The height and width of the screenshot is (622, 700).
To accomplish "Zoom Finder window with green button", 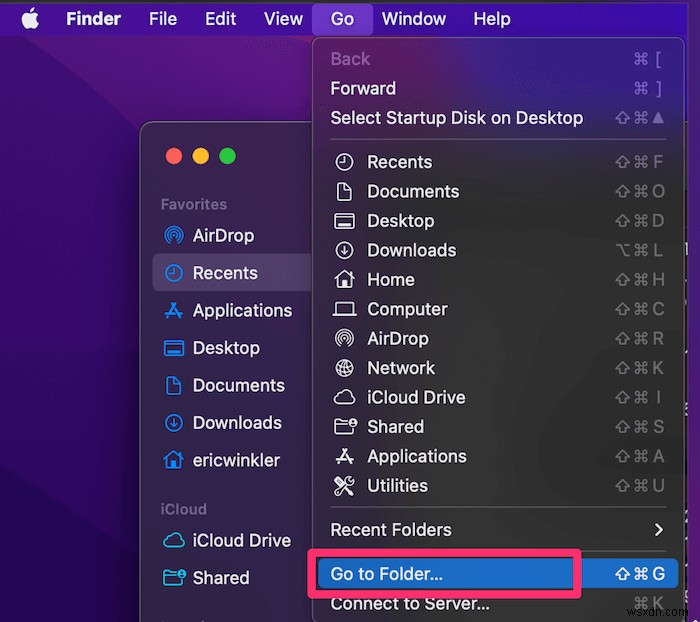I will [228, 156].
